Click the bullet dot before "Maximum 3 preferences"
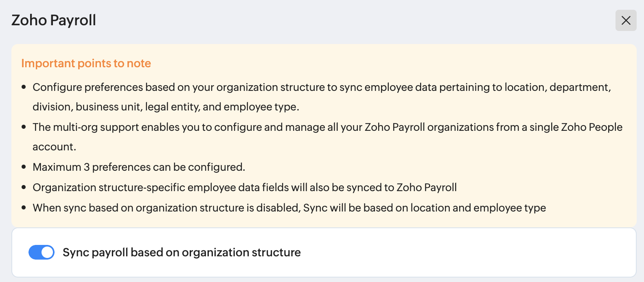644x282 pixels. [x=24, y=167]
